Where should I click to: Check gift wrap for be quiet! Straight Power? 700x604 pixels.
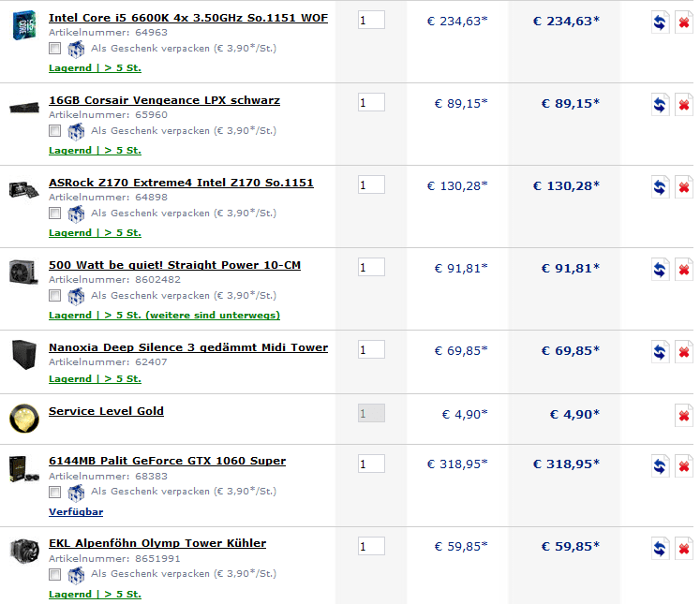55,295
